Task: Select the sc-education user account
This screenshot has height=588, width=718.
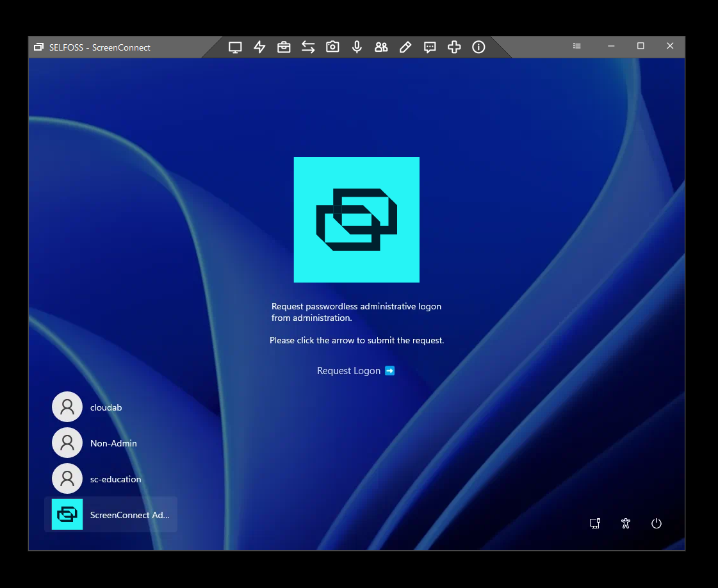Action: tap(97, 478)
